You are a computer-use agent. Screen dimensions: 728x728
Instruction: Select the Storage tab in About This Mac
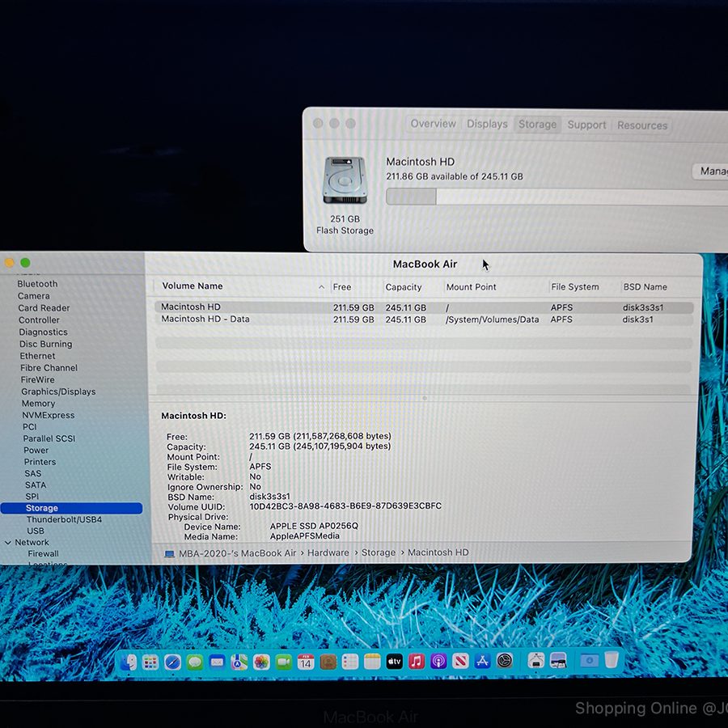click(537, 125)
